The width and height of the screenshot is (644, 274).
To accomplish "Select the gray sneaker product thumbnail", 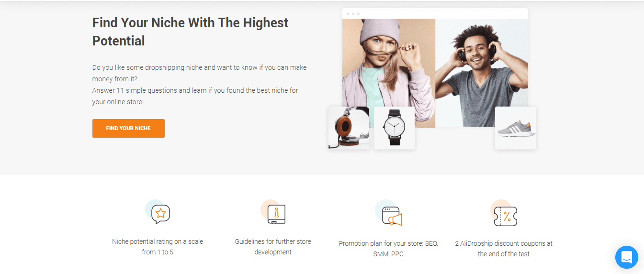I will pyautogui.click(x=515, y=128).
